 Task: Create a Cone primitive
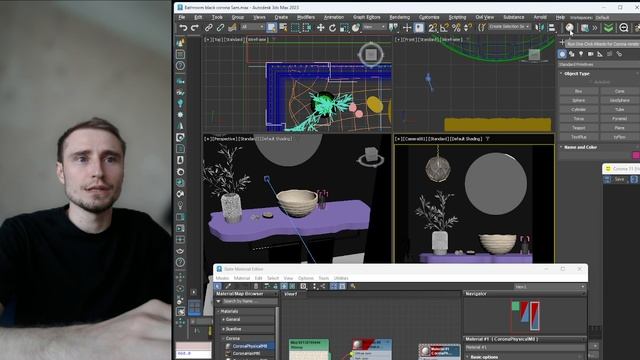(620, 91)
